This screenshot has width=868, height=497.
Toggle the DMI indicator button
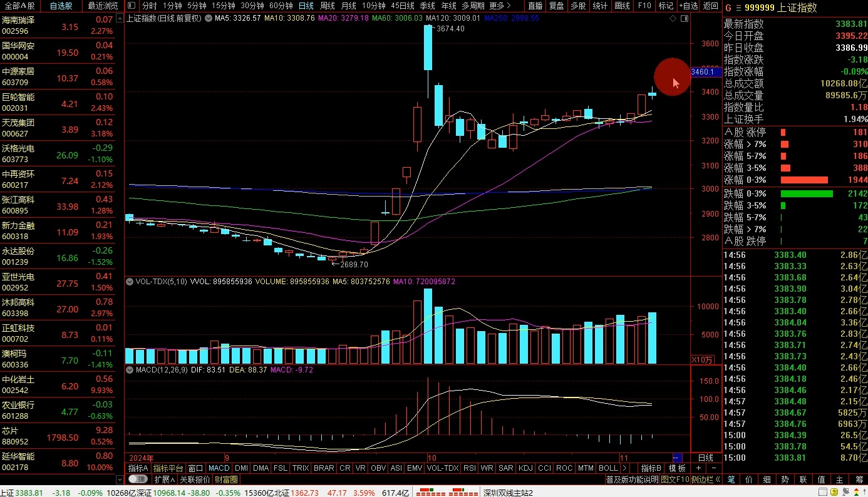click(241, 468)
